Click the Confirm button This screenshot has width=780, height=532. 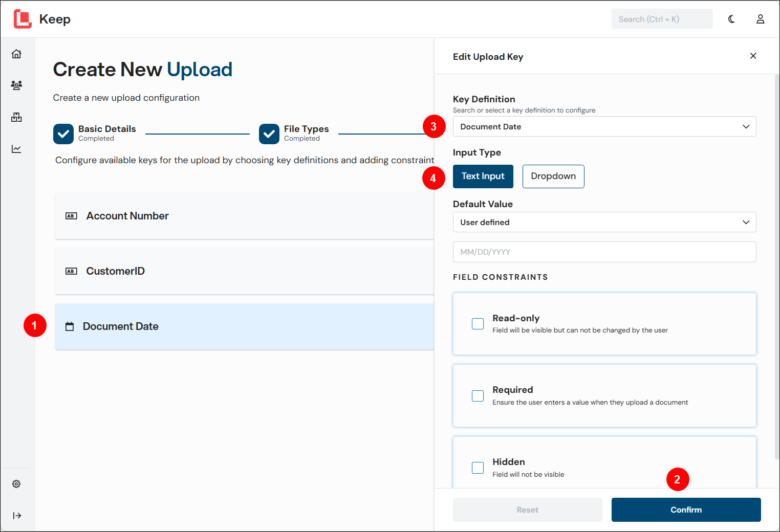click(686, 510)
